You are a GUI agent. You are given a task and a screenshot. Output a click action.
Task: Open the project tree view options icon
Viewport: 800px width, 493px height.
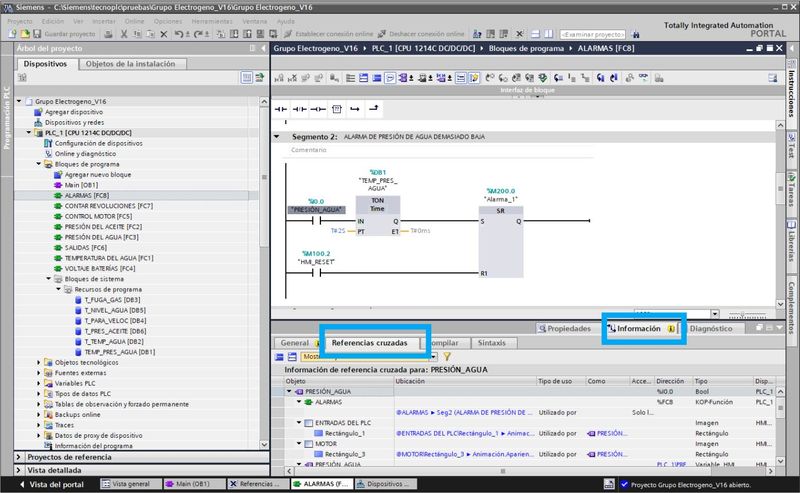[246, 78]
